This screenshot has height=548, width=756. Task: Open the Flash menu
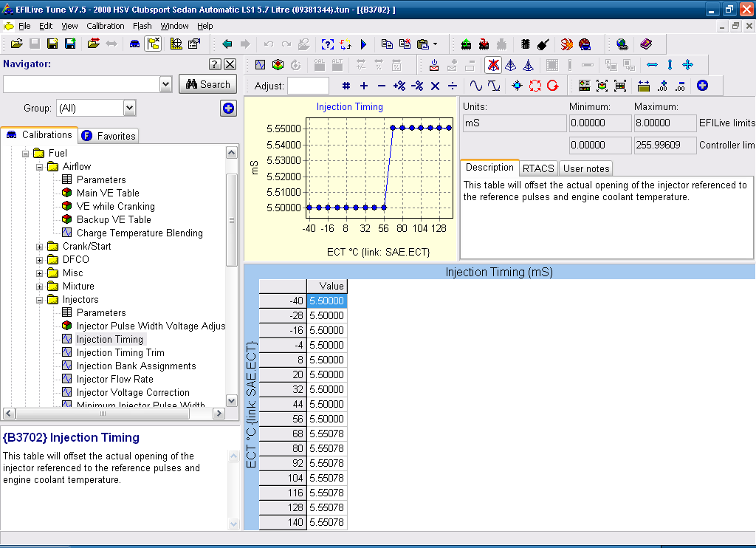coord(142,26)
